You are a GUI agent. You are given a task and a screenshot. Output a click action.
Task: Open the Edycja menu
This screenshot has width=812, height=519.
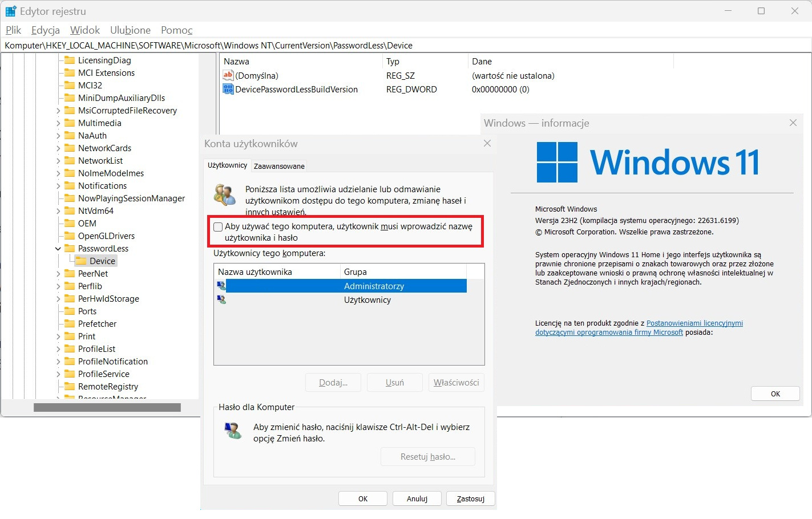point(46,30)
